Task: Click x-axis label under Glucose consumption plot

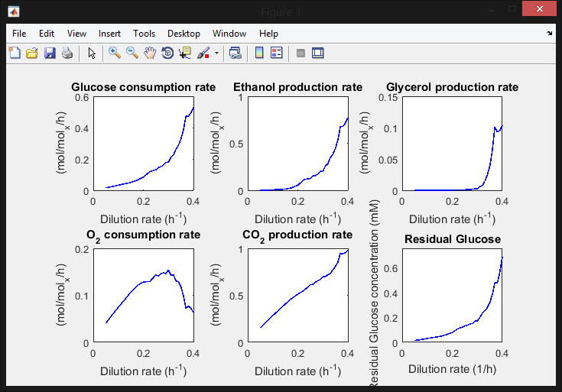Action: pyautogui.click(x=144, y=219)
